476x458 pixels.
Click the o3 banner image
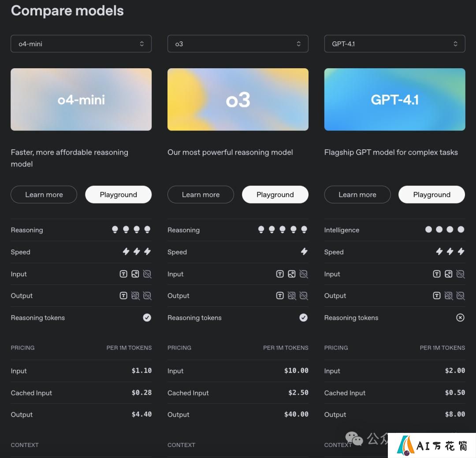coord(238,100)
